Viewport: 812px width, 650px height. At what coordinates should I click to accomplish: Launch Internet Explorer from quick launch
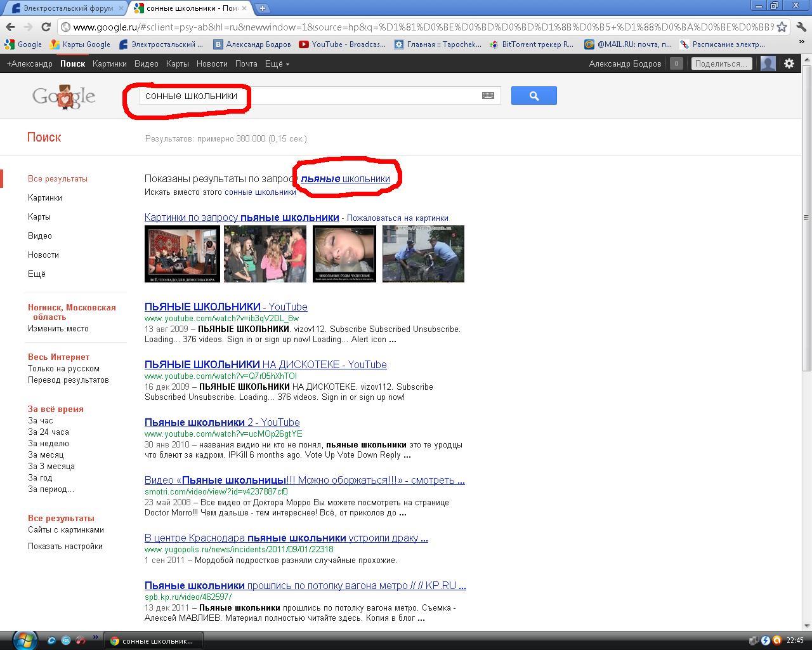tap(52, 640)
